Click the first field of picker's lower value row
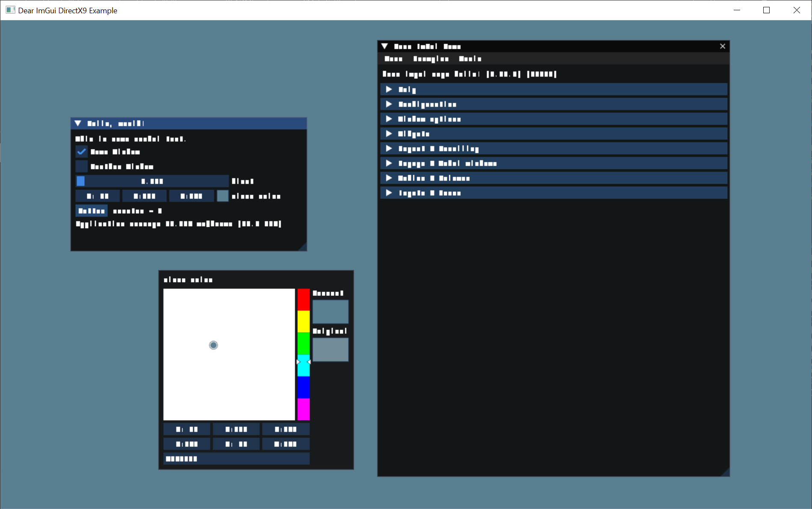The image size is (812, 509). tap(187, 444)
